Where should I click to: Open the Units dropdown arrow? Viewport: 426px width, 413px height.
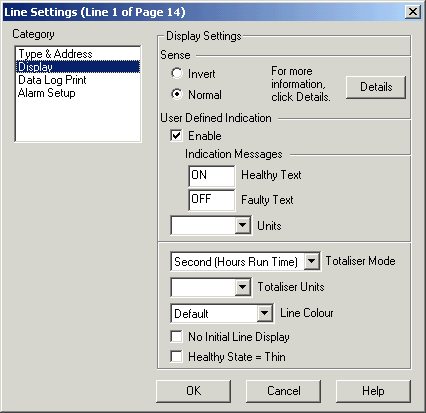pyautogui.click(x=243, y=225)
